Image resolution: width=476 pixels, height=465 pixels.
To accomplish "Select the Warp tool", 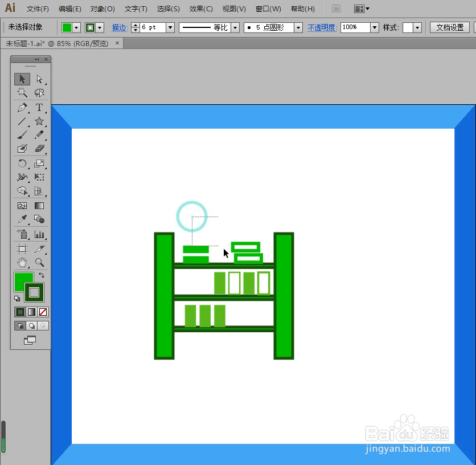I will [x=22, y=177].
